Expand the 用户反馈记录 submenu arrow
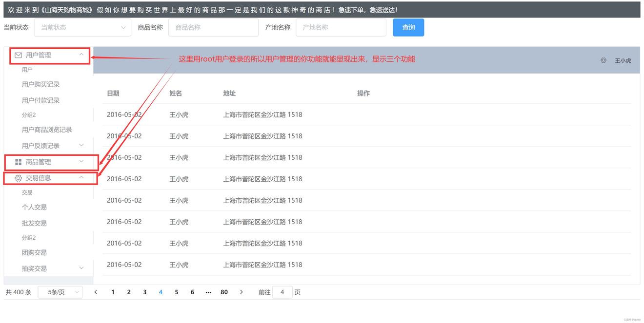The height and width of the screenshot is (323, 644). click(81, 145)
